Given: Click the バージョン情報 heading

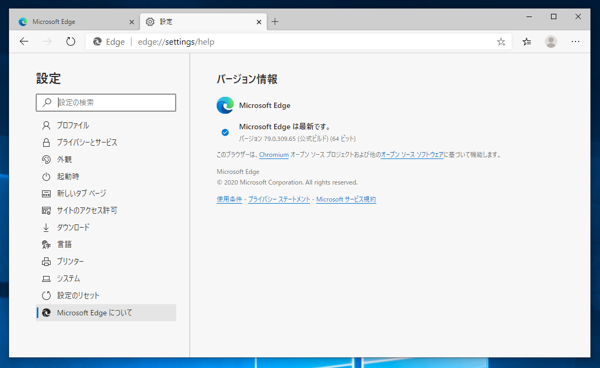Looking at the screenshot, I should [x=247, y=79].
